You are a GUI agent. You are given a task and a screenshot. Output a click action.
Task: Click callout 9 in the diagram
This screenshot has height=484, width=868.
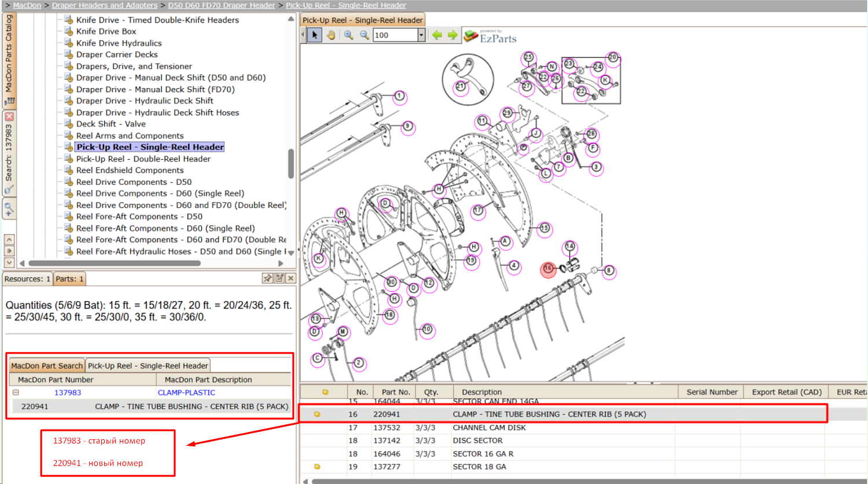pos(408,126)
